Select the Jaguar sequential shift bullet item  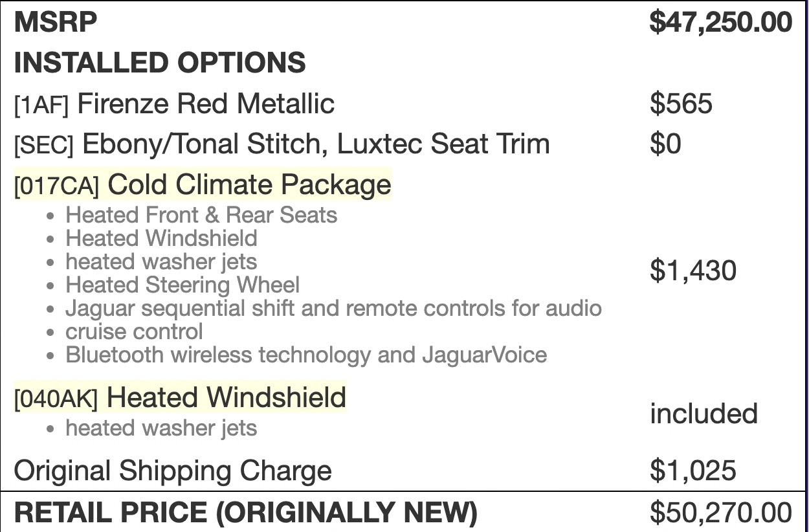333,308
